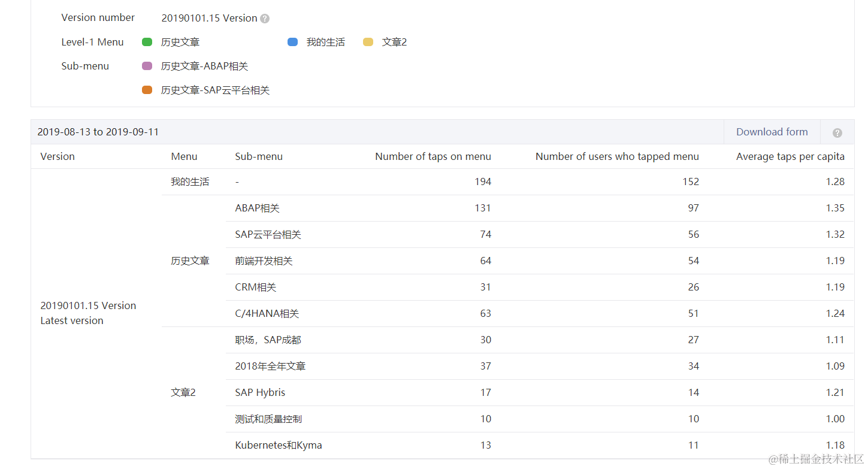This screenshot has width=868, height=469.
Task: Click Number of taps on menu header
Action: [433, 156]
